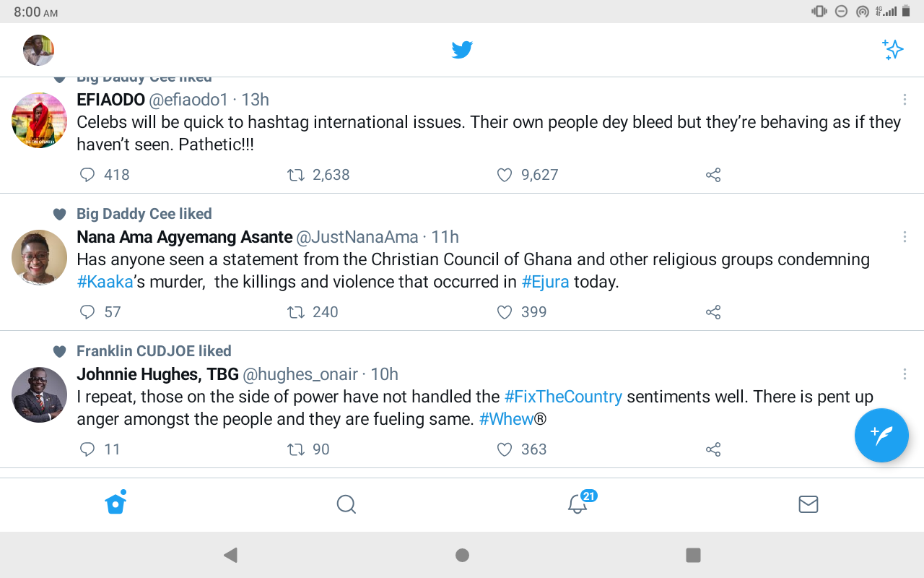Like the Johnnie Hughes tweet
This screenshot has height=578, width=924.
(x=505, y=449)
